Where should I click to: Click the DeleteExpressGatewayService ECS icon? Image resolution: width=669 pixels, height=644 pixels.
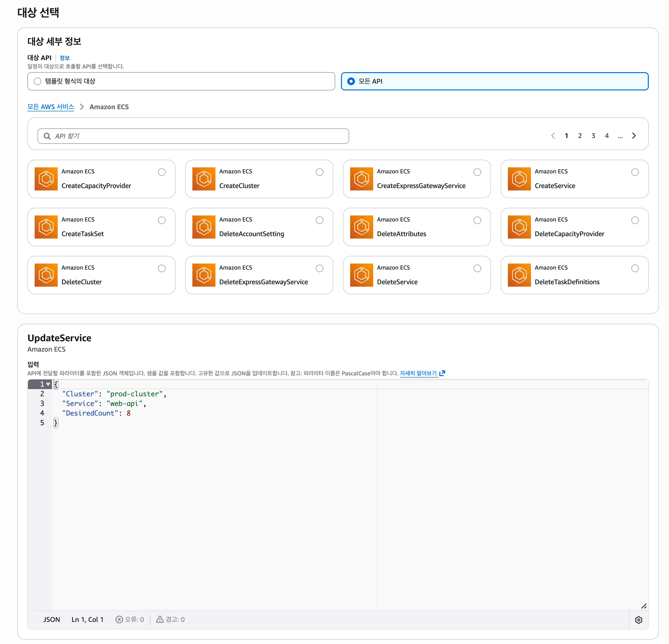(204, 275)
